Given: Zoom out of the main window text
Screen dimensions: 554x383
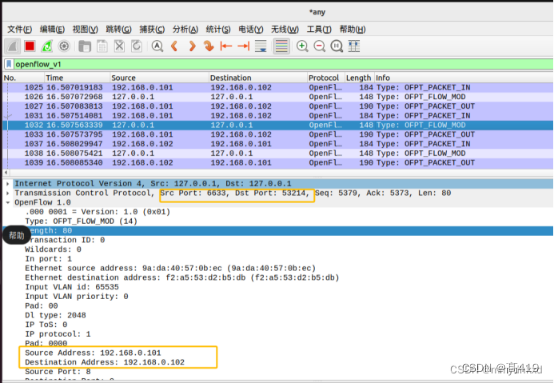Looking at the screenshot, I should (319, 46).
